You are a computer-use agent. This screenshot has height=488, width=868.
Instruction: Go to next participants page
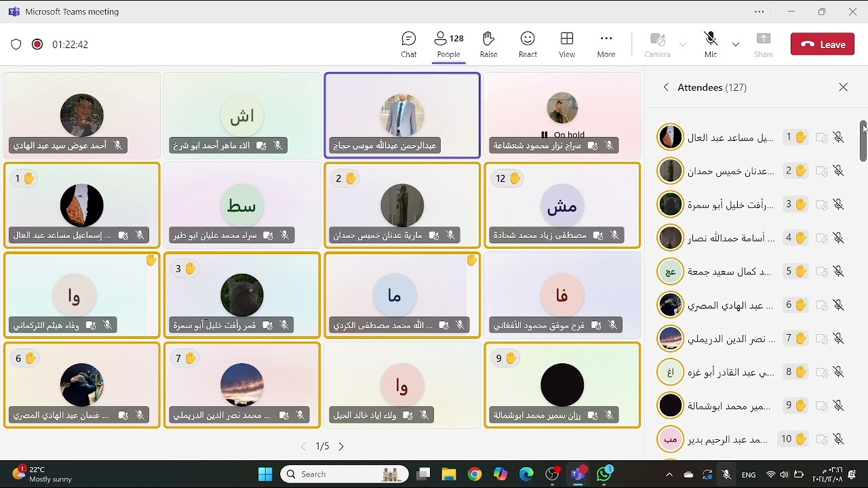tap(341, 446)
